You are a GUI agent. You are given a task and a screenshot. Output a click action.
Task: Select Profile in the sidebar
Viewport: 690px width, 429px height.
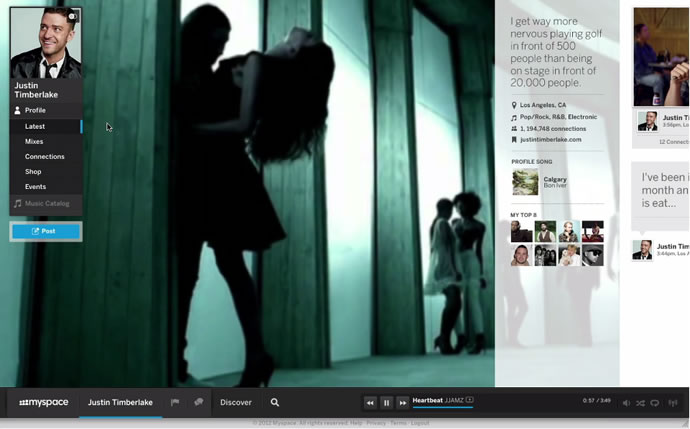[46, 110]
